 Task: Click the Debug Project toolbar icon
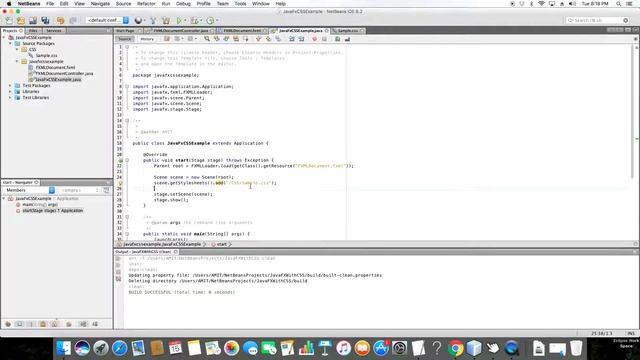click(x=194, y=20)
